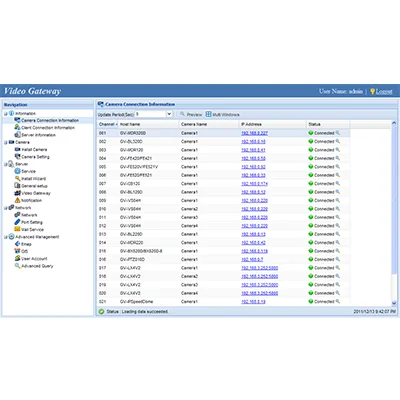Open Mail Service in navigation tree
Screen dimensions: 400x400
[x=32, y=230]
